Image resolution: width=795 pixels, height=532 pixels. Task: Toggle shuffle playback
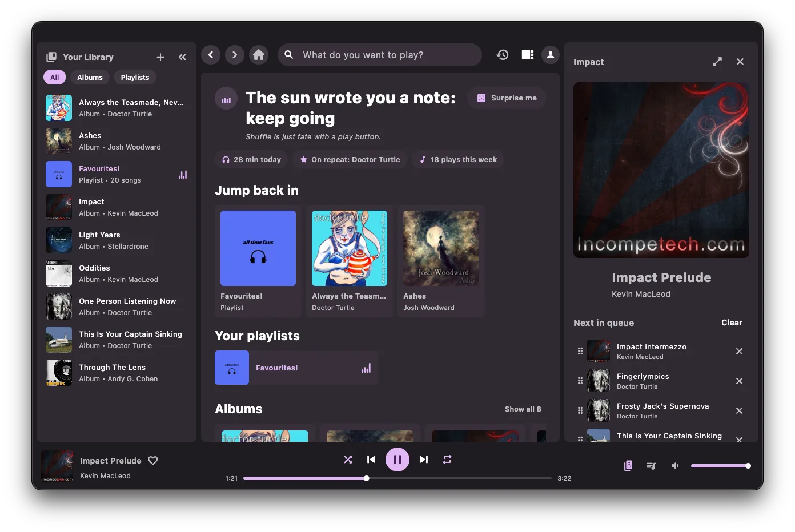[348, 460]
